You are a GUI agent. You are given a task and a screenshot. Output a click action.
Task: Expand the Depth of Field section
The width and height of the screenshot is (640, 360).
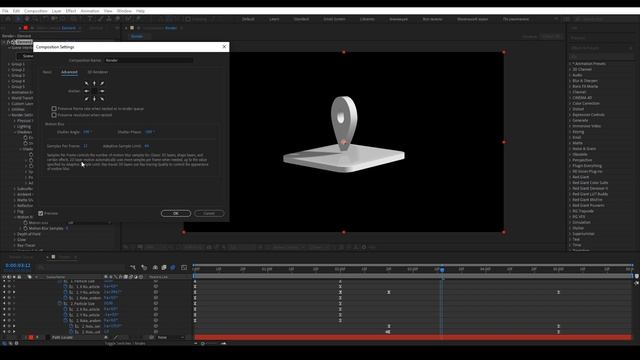pyautogui.click(x=15, y=234)
